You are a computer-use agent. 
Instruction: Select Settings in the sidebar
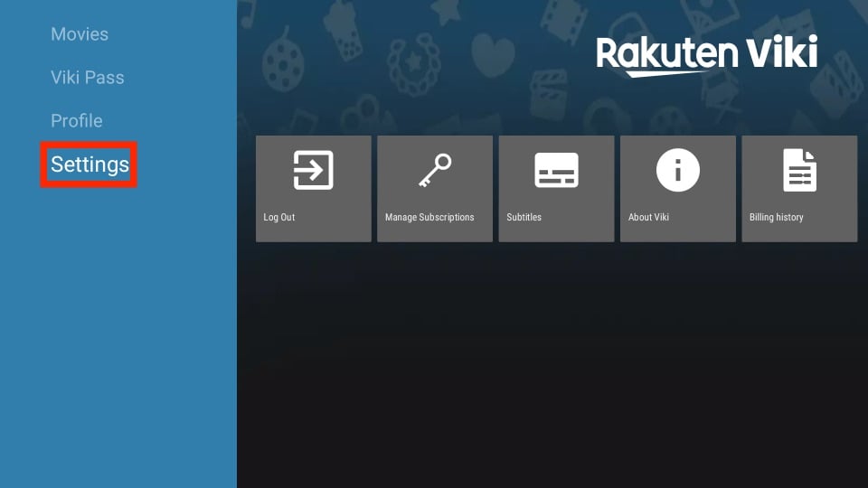click(x=90, y=164)
